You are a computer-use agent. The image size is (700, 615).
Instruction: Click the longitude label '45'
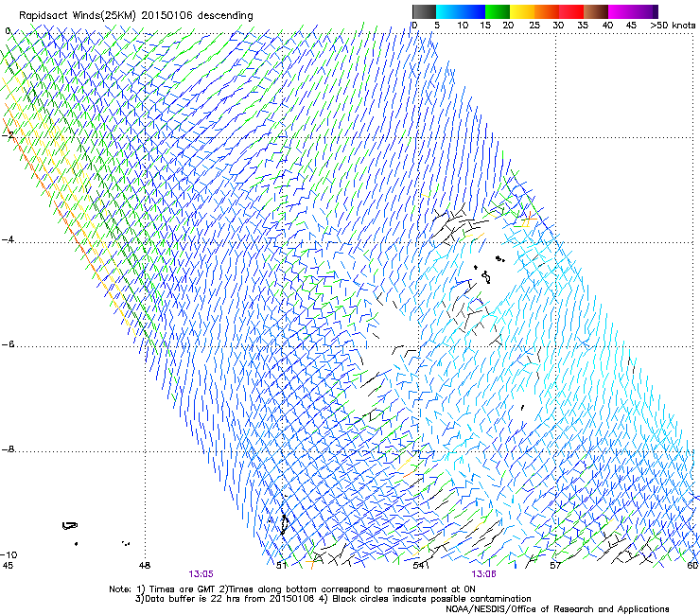coord(8,566)
